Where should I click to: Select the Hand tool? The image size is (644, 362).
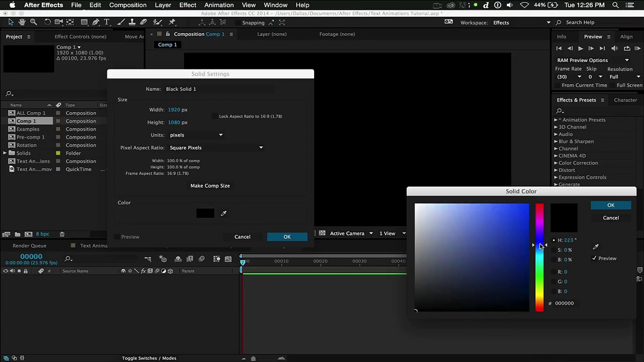(x=22, y=22)
